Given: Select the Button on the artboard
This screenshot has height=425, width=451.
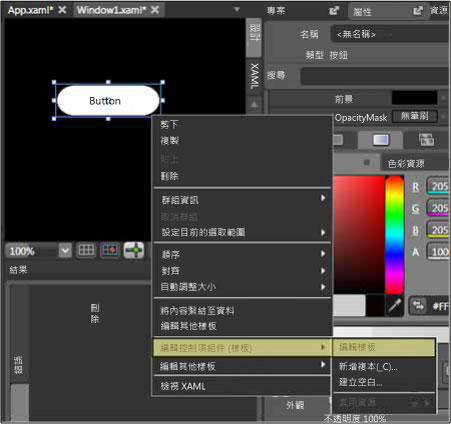Looking at the screenshot, I should click(x=108, y=101).
